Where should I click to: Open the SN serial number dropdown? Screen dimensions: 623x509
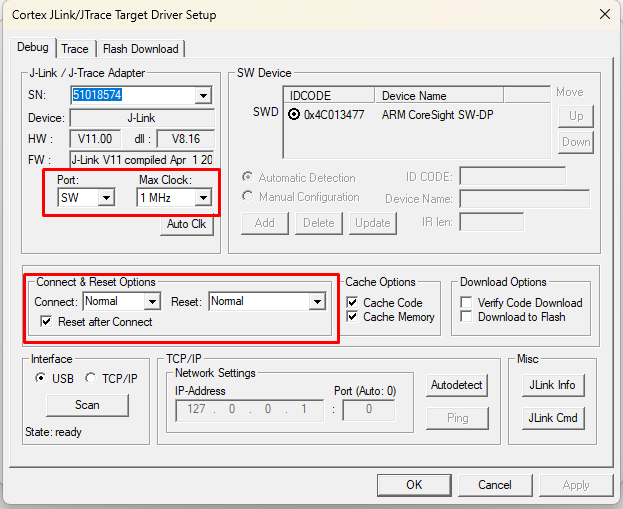click(x=203, y=95)
